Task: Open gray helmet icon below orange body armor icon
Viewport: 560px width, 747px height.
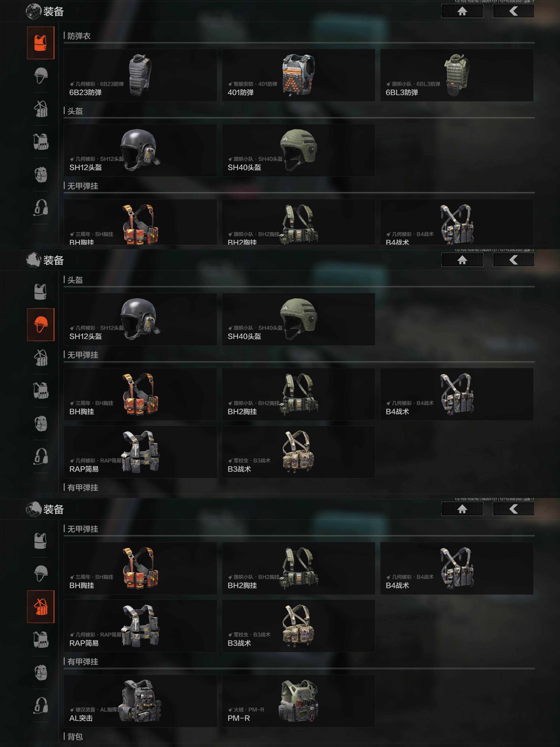Action: coord(41,76)
